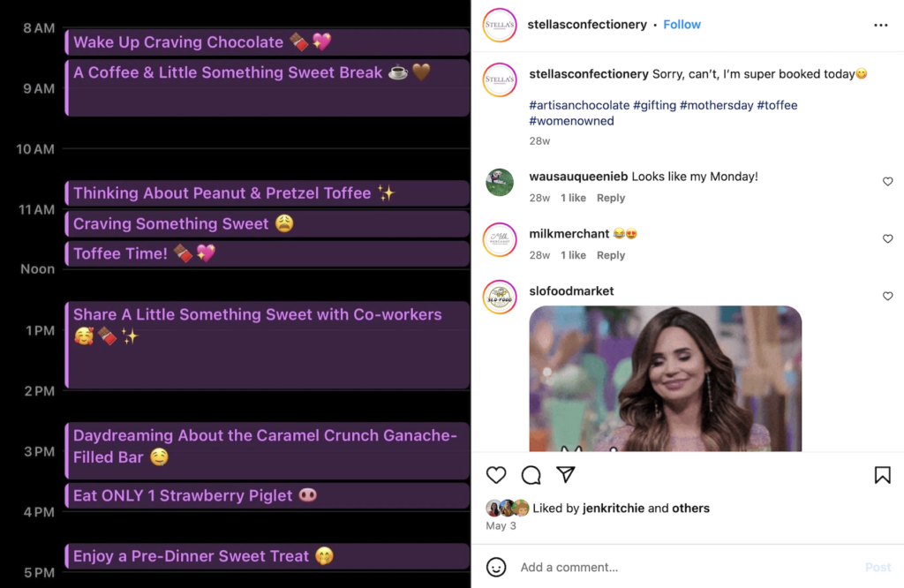Open the #artisanchocolate hashtag
The width and height of the screenshot is (904, 588).
pyautogui.click(x=578, y=105)
